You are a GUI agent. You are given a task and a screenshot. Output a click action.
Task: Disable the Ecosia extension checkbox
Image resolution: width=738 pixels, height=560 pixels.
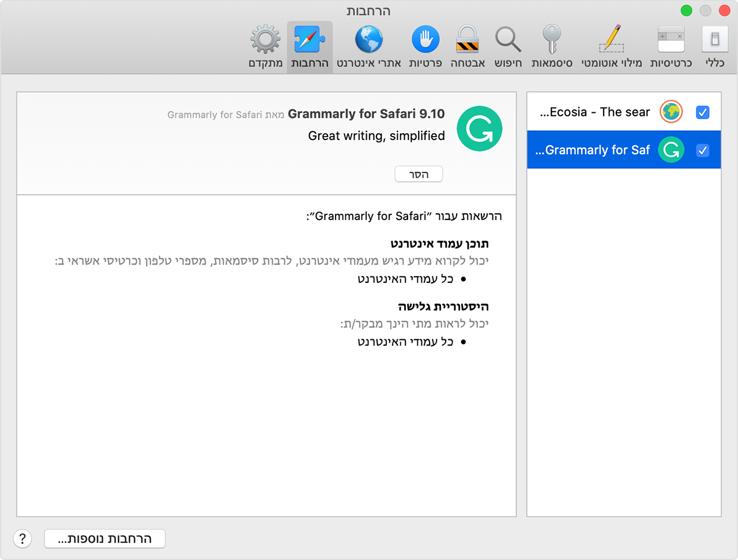(702, 112)
